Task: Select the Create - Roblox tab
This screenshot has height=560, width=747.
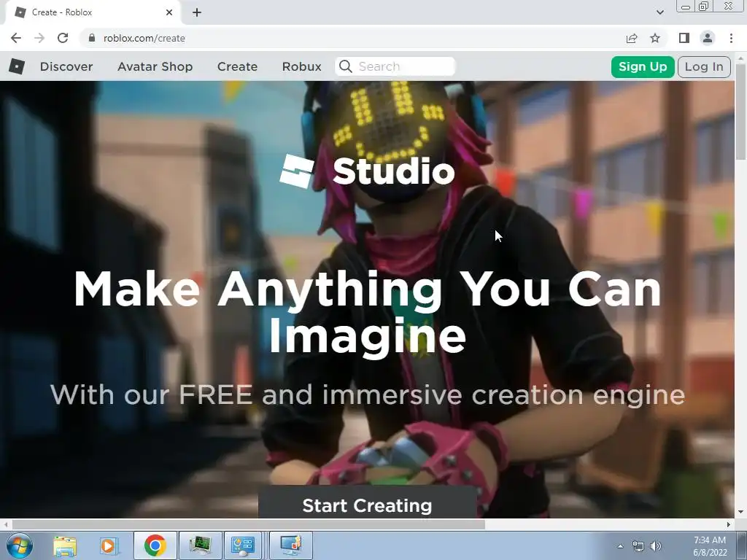Action: point(93,12)
